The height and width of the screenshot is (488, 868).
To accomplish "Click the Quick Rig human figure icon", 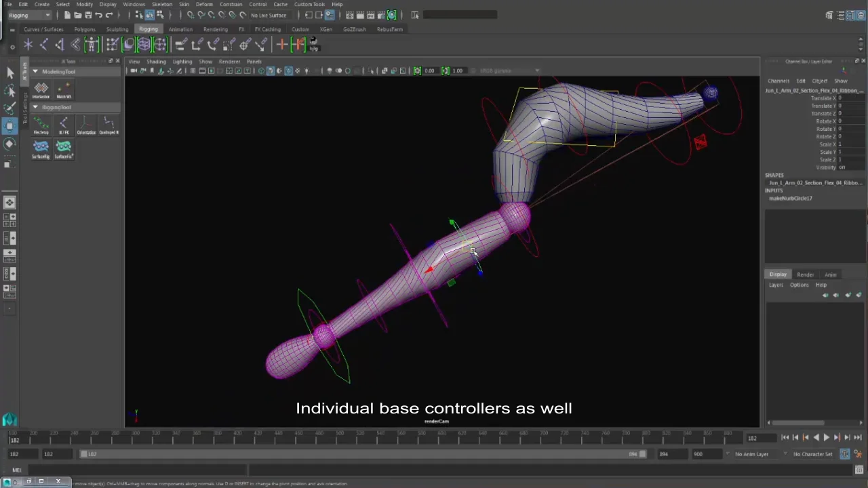I will coord(92,45).
